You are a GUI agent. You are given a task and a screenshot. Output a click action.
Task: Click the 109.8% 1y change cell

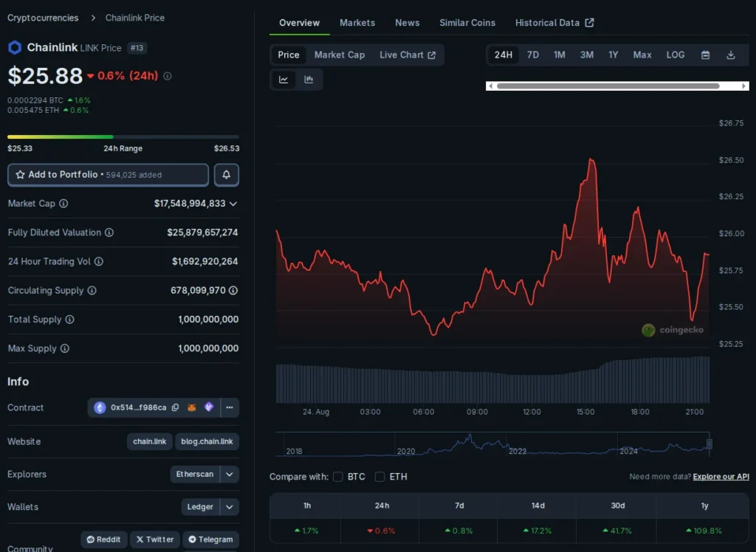click(704, 531)
